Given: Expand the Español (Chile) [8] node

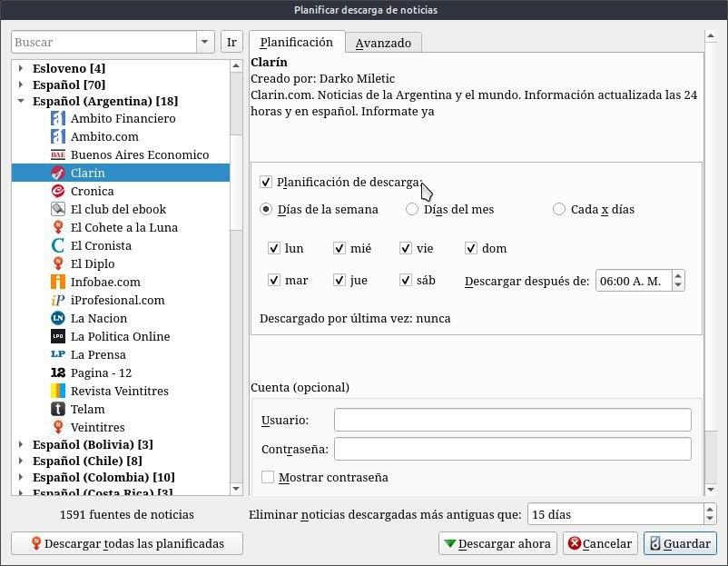Looking at the screenshot, I should [x=21, y=461].
